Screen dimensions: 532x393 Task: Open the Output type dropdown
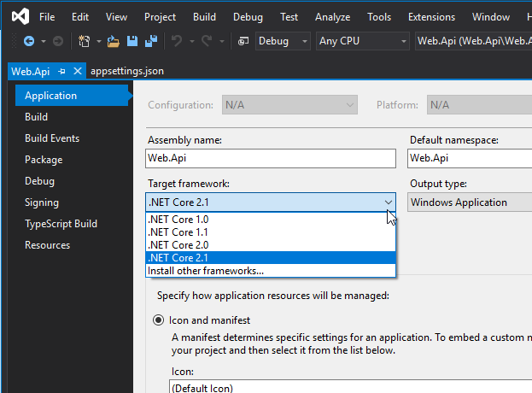tap(470, 202)
